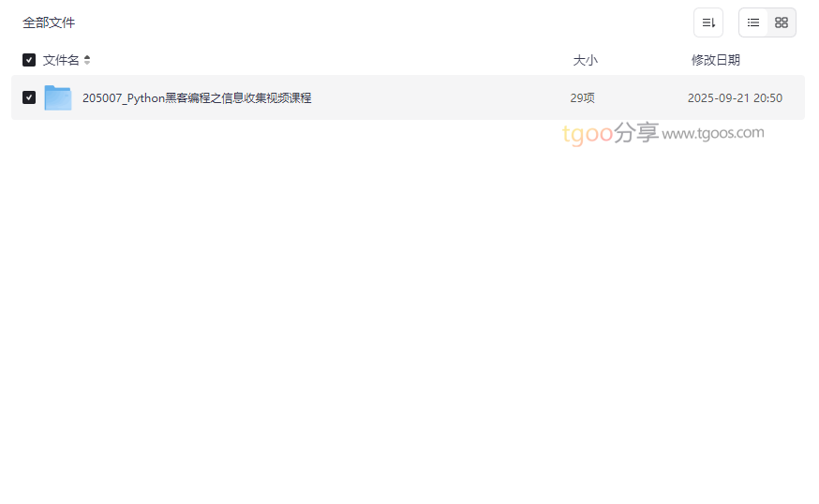The width and height of the screenshot is (819, 504).
Task: Click the colorful tgoo logo watermark
Action: (x=588, y=134)
